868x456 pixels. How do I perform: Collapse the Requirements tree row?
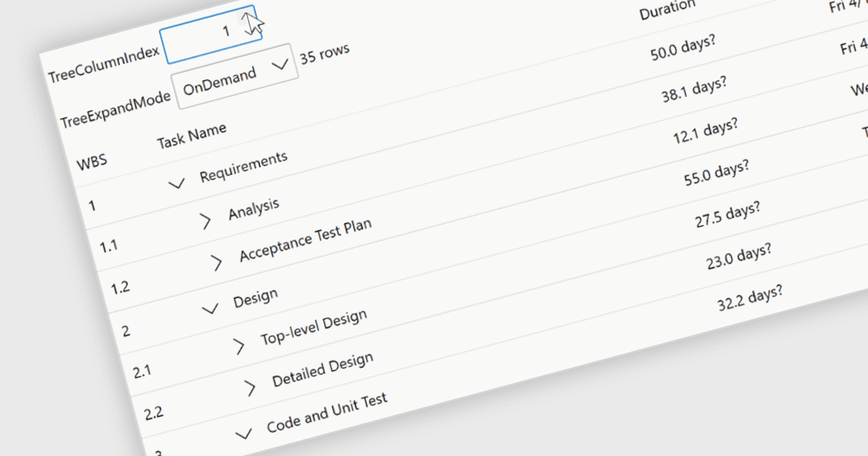tap(177, 184)
